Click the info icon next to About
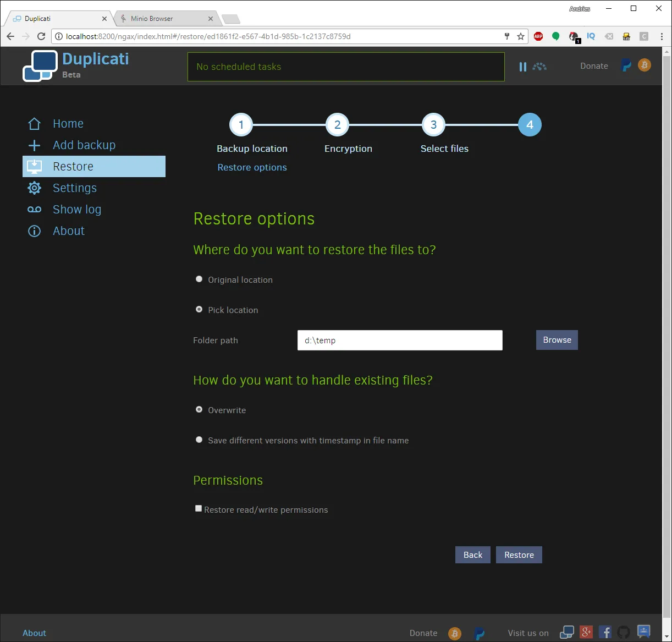Image resolution: width=672 pixels, height=642 pixels. pyautogui.click(x=34, y=231)
